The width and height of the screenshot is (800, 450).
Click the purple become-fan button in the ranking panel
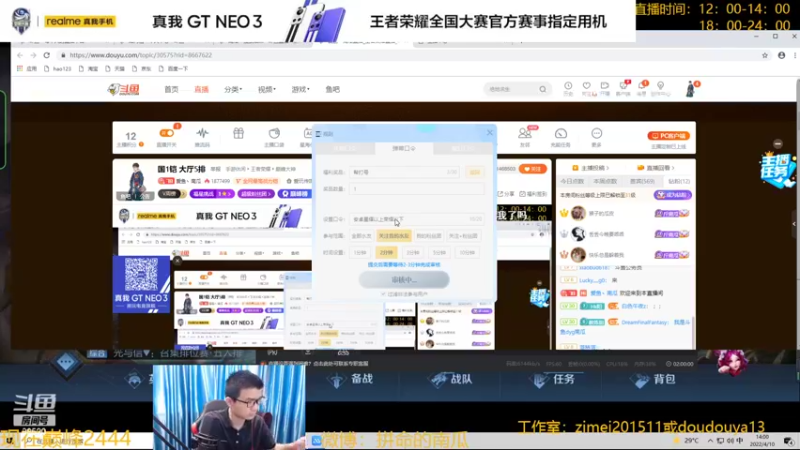pos(672,195)
